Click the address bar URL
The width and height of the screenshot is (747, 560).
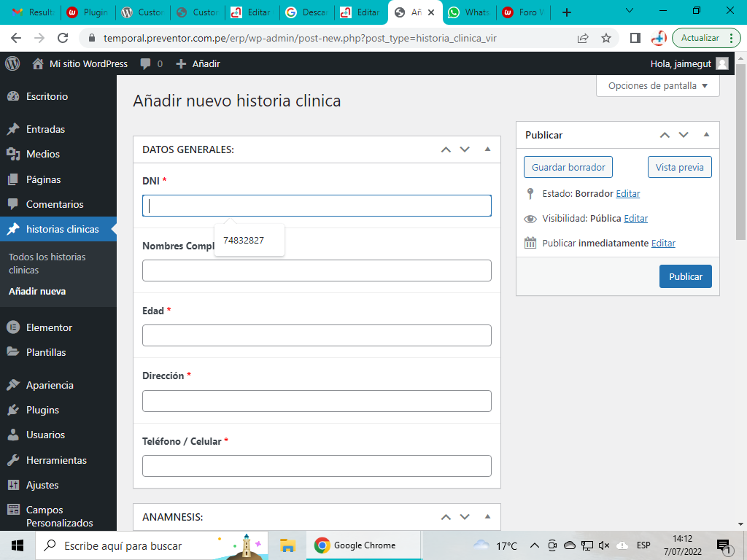click(x=300, y=38)
